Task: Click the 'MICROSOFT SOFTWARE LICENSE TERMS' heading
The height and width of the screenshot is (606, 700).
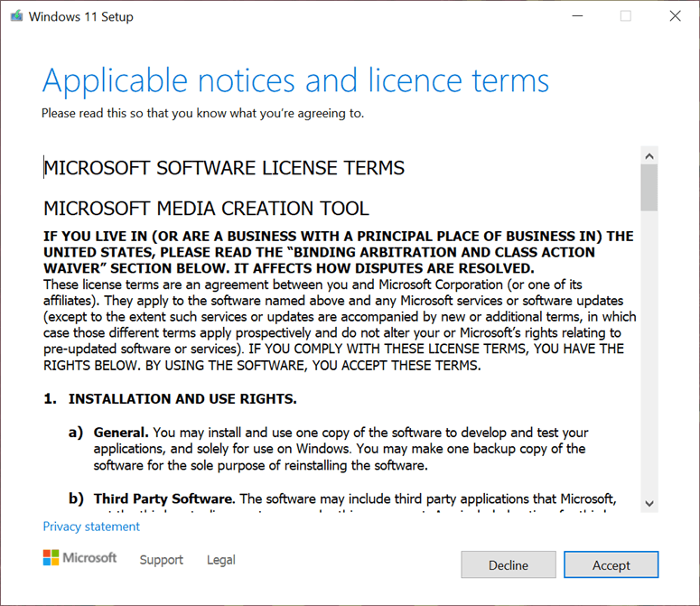Action: click(224, 168)
